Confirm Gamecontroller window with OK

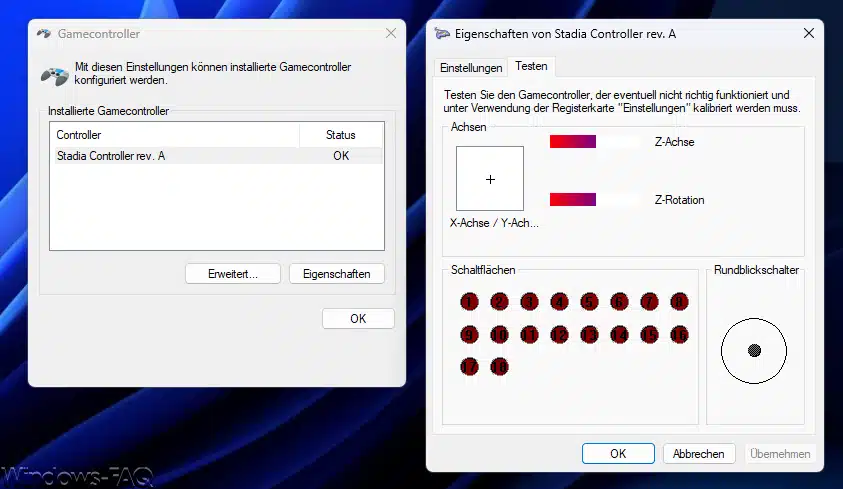point(358,319)
